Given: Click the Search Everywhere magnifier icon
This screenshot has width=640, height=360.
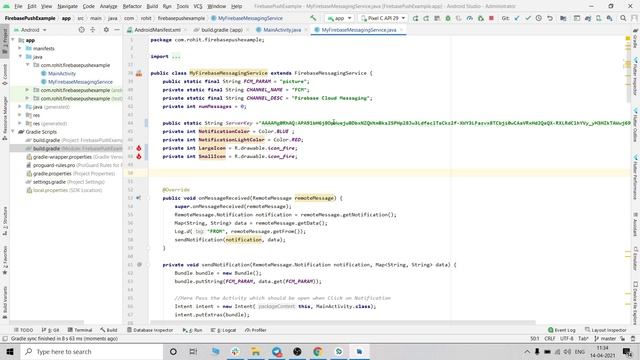Looking at the screenshot, I should pyautogui.click(x=623, y=18).
